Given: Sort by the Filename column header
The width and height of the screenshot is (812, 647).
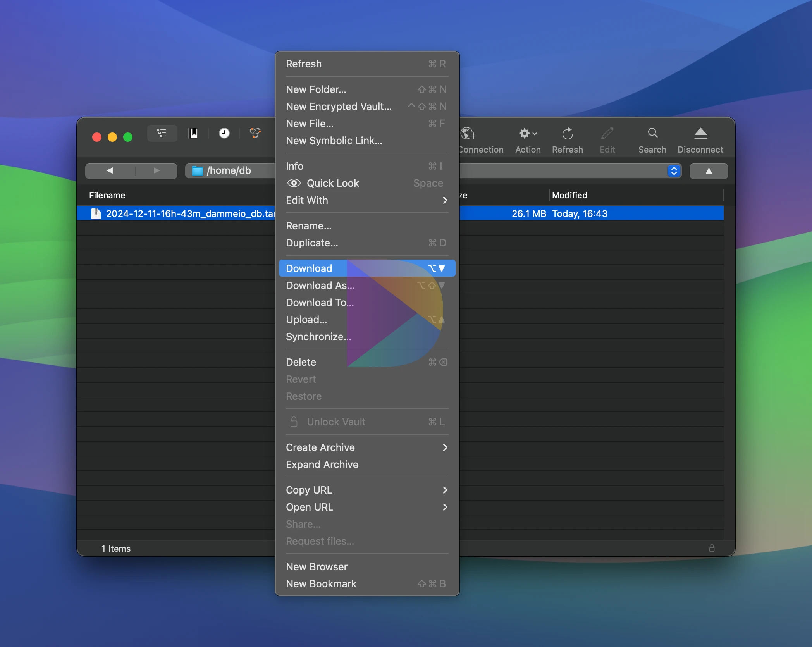Looking at the screenshot, I should pyautogui.click(x=107, y=195).
